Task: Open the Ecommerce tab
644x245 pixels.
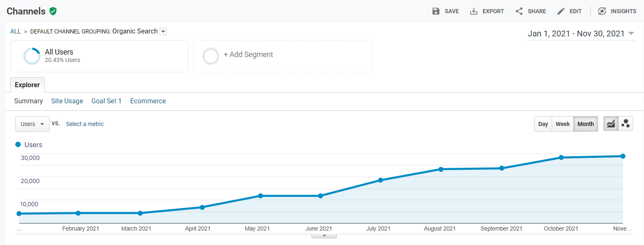Action: pos(148,101)
